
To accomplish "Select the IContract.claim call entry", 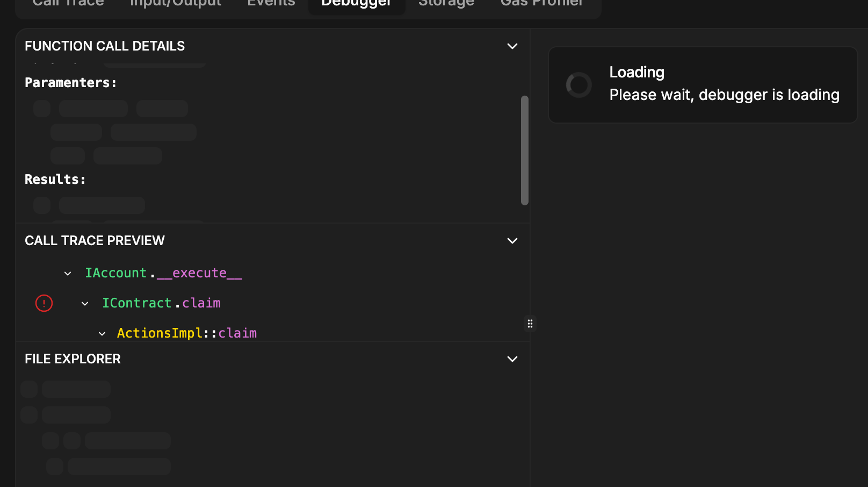I will [161, 303].
